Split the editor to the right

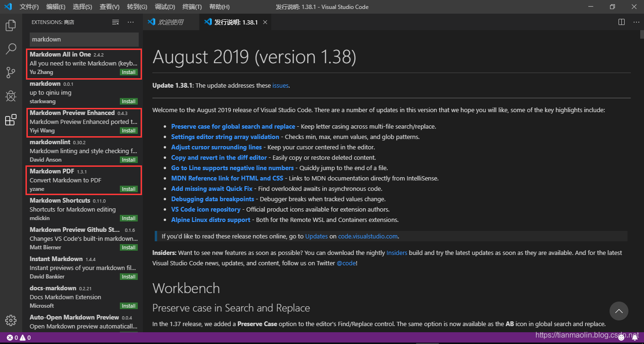pos(621,22)
